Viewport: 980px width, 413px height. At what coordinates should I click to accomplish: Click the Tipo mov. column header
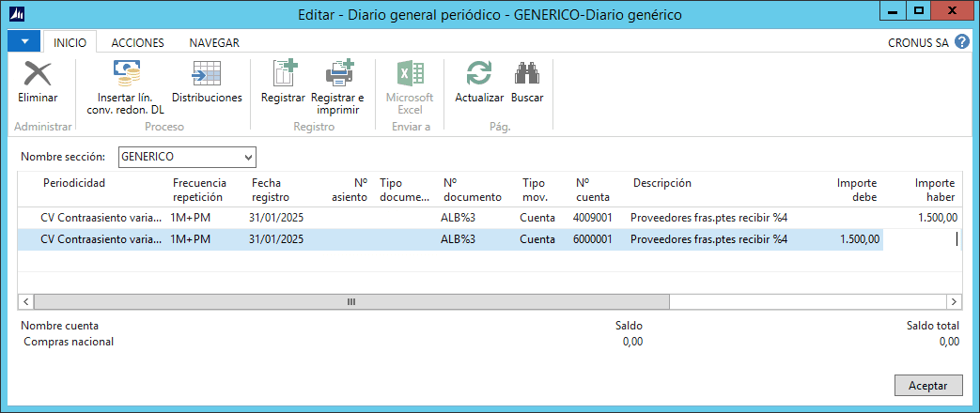pos(535,190)
